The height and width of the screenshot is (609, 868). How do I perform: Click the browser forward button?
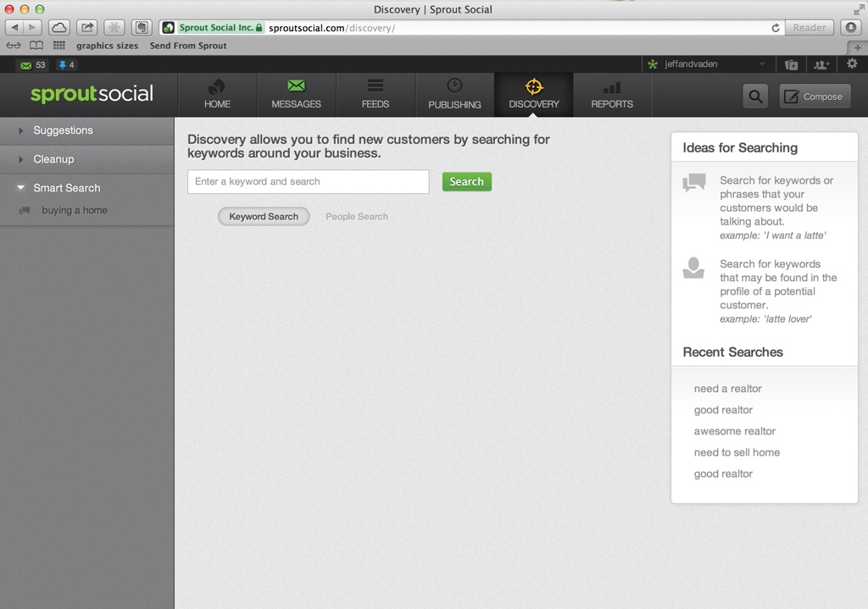(x=33, y=27)
